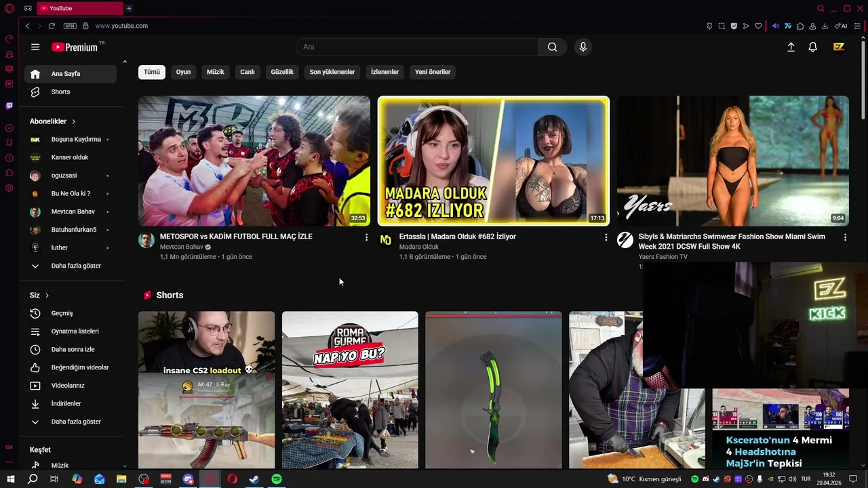
Task: Open the oguzsasi subscription channel
Action: [x=71, y=176]
